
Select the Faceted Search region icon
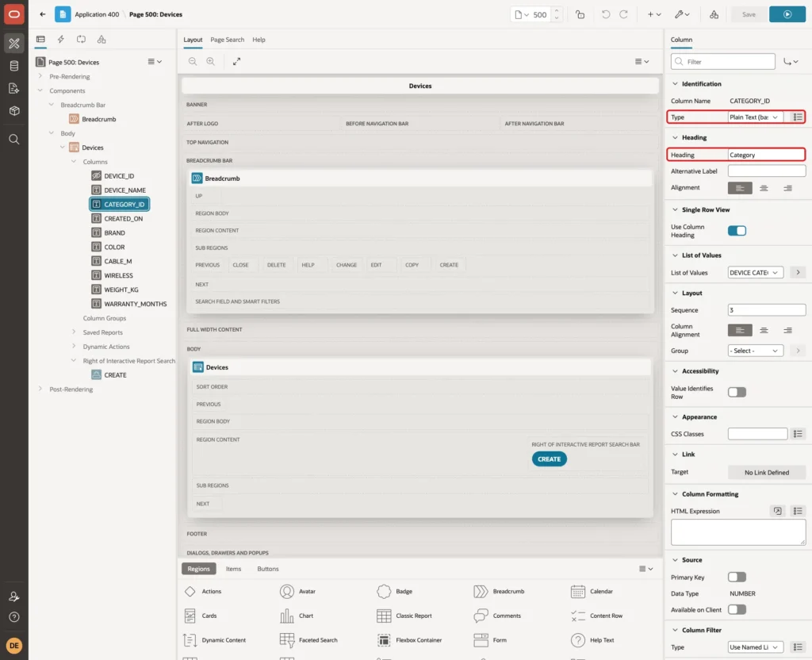click(x=287, y=640)
